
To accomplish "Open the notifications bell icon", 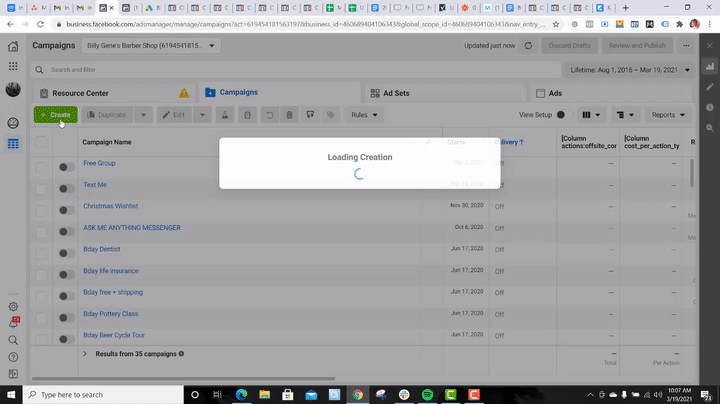I will [x=13, y=324].
